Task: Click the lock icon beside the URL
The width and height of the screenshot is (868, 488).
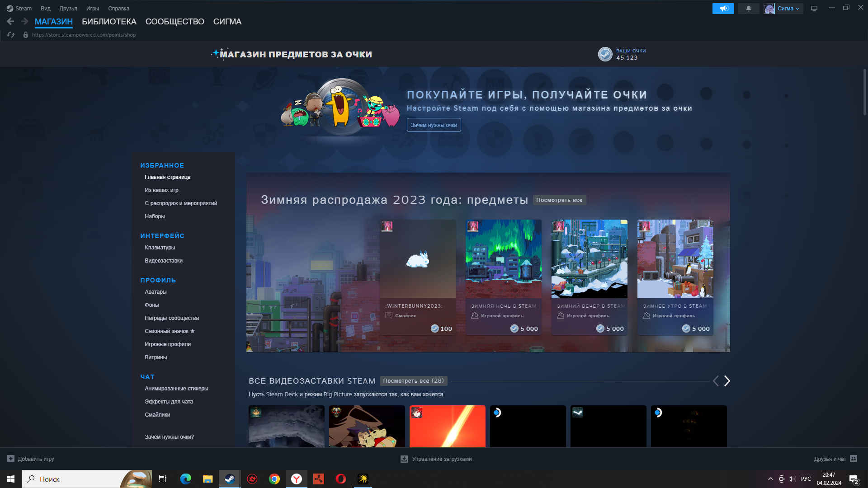Action: click(x=26, y=35)
